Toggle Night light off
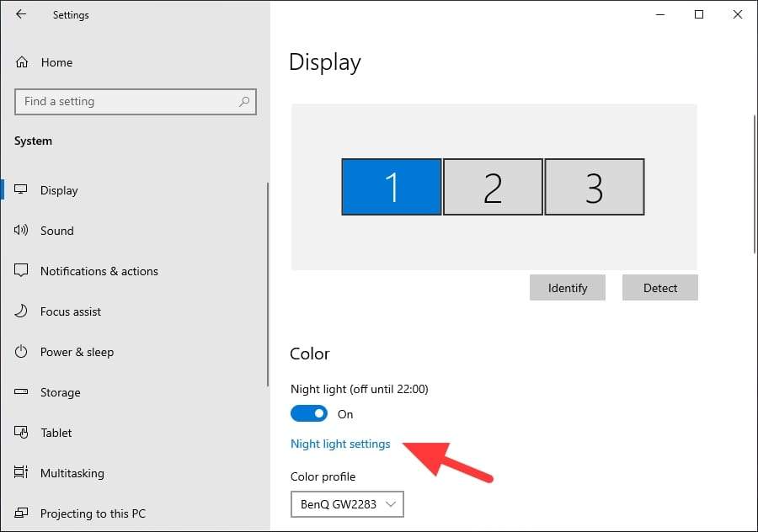The height and width of the screenshot is (532, 758). point(309,413)
